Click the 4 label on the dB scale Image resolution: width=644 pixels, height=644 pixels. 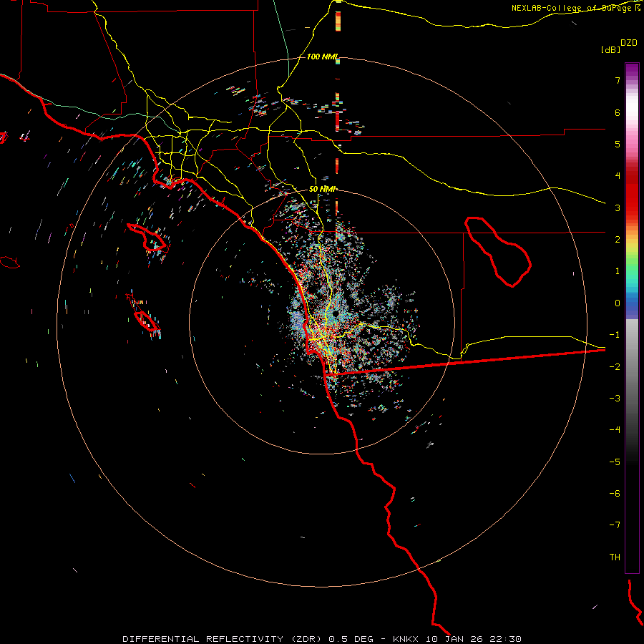tap(618, 176)
